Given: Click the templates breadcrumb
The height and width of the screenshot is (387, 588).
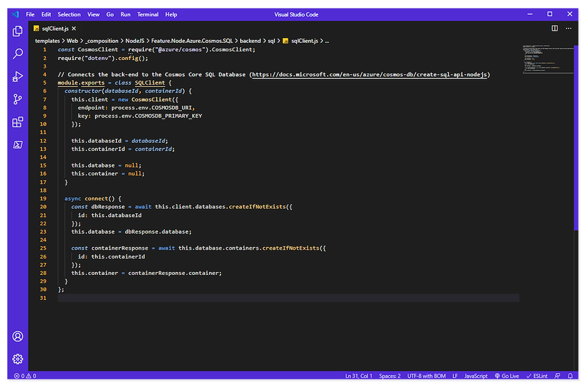Looking at the screenshot, I should pyautogui.click(x=47, y=41).
